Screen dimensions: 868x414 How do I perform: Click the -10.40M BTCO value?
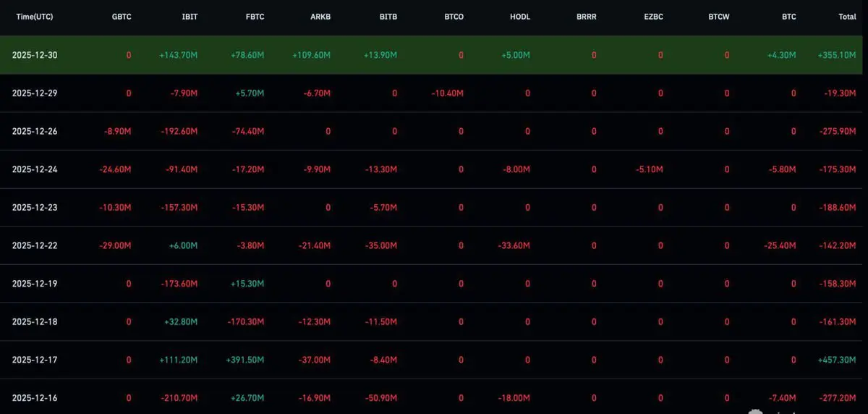click(x=448, y=93)
